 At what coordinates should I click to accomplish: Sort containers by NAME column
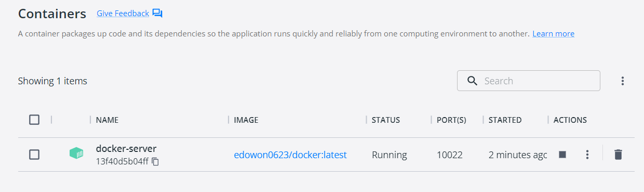(x=108, y=120)
